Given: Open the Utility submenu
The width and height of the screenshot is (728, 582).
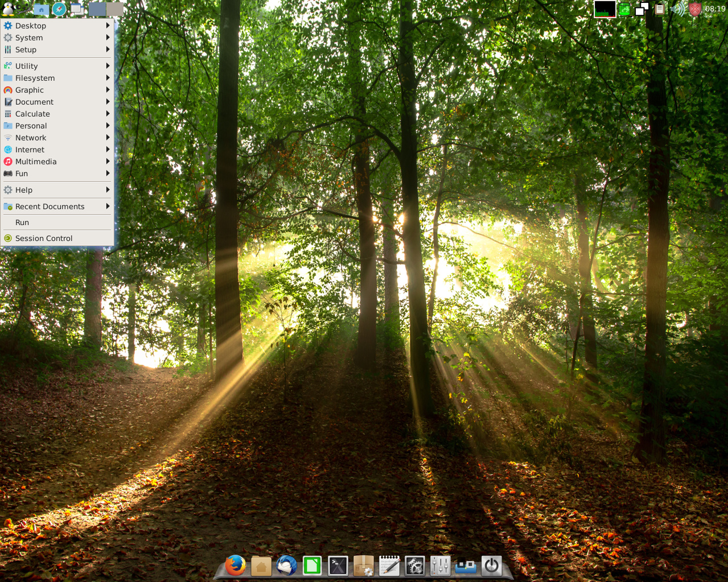Looking at the screenshot, I should click(57, 66).
